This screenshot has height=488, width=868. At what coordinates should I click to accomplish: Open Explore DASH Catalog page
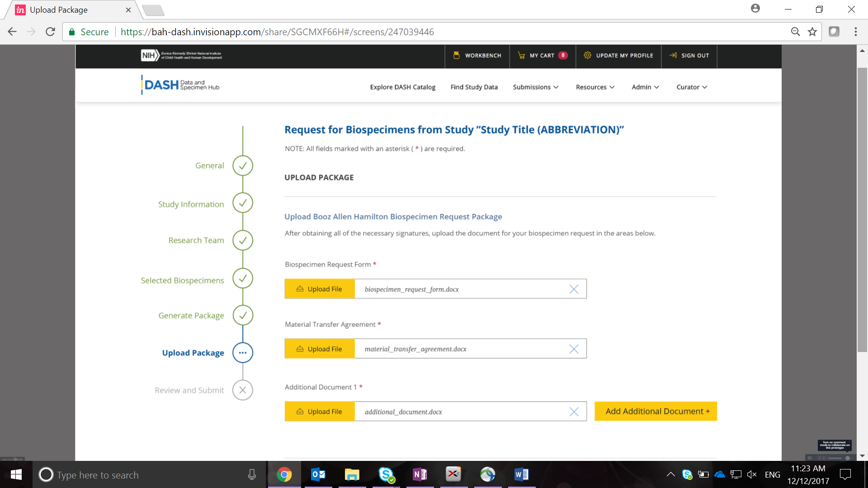(x=402, y=87)
